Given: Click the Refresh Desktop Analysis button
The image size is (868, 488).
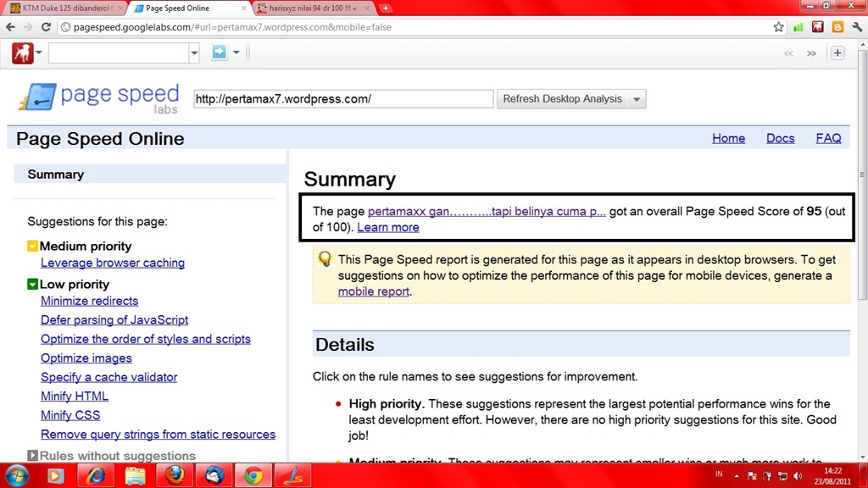Looking at the screenshot, I should coord(562,99).
